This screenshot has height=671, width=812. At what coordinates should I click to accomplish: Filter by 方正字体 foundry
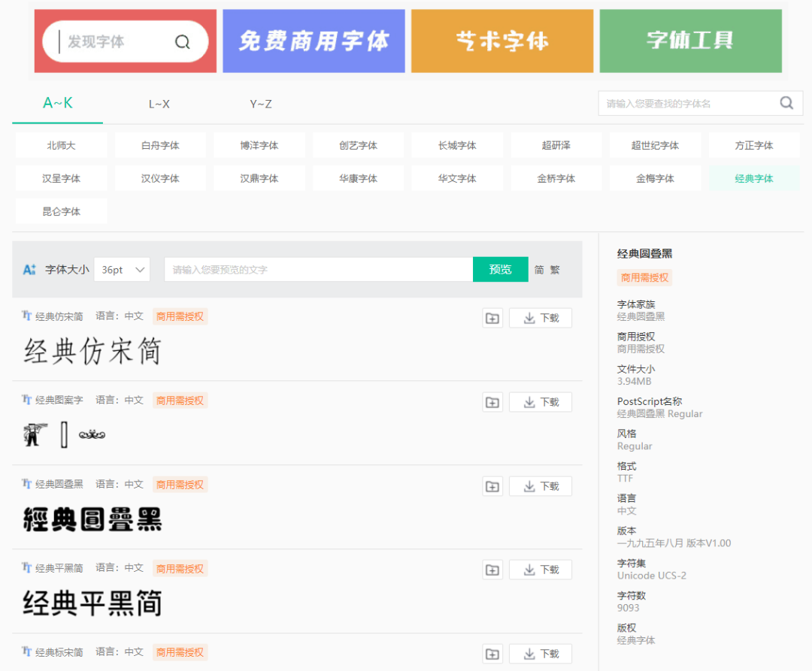[x=754, y=145]
